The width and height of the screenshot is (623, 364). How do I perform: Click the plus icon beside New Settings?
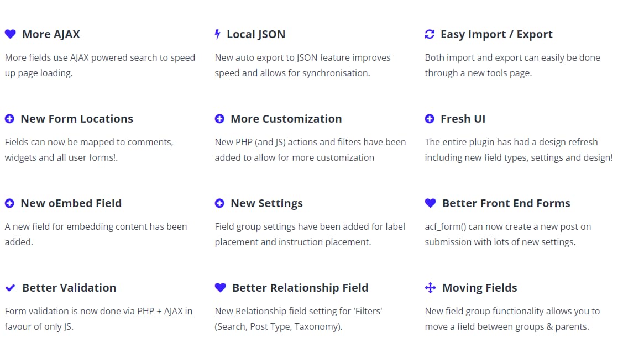[x=219, y=203]
